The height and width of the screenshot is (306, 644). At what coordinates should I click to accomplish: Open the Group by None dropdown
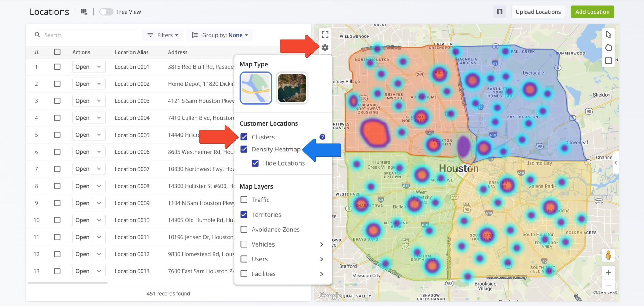pos(220,35)
